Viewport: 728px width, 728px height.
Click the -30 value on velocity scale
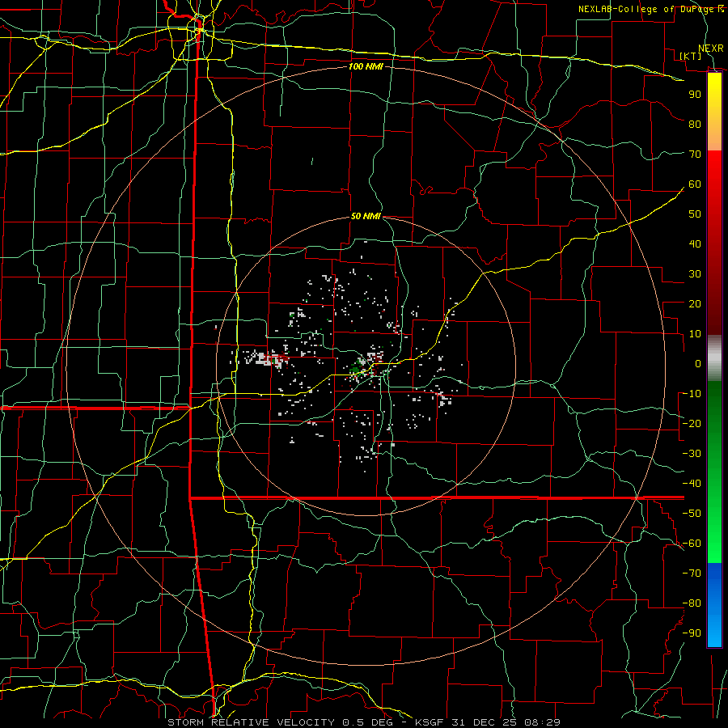click(692, 453)
